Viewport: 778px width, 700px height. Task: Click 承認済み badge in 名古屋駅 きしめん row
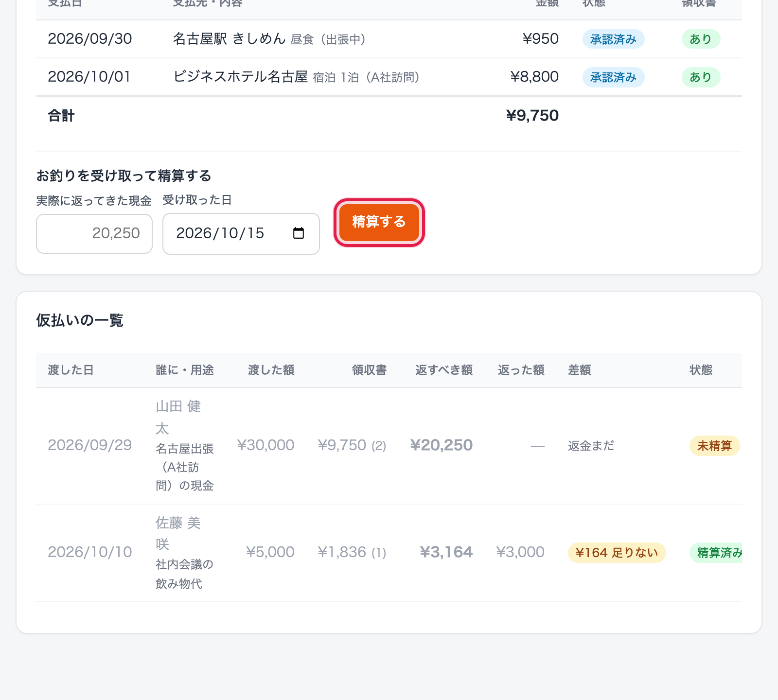(x=613, y=39)
